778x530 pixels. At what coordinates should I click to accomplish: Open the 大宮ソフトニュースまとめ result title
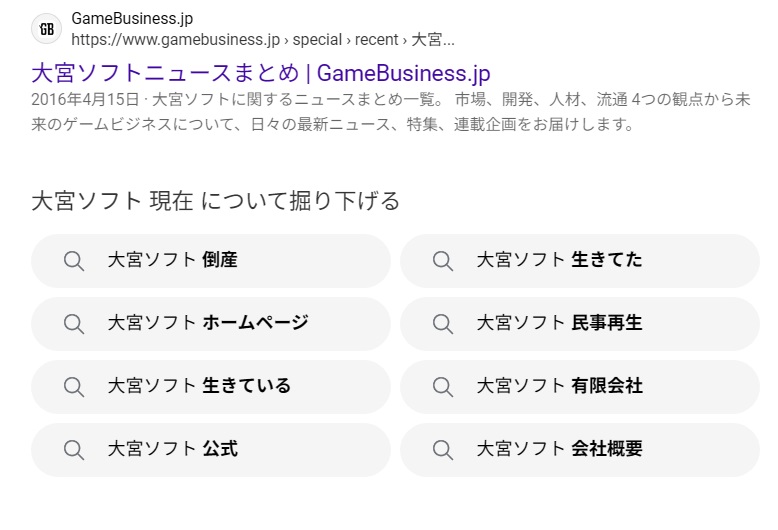260,73
